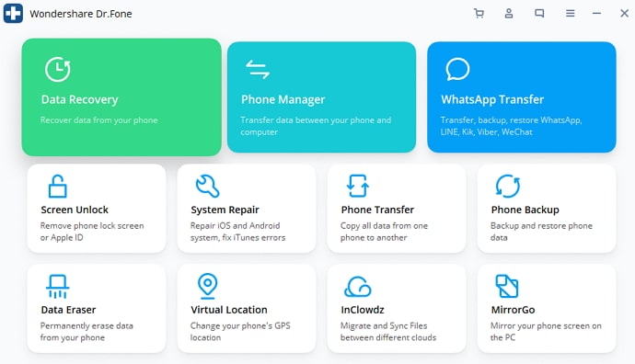Click the Screen Unlock padlock icon

[x=57, y=186]
